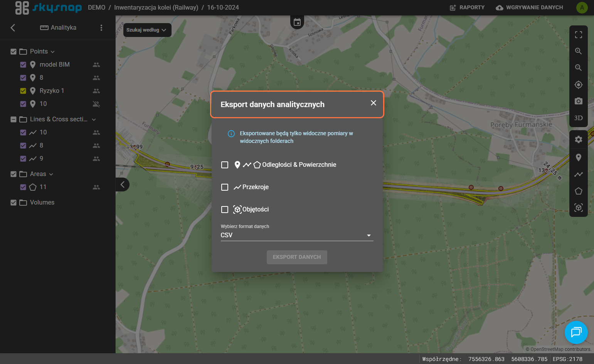Open the chat support bubble
This screenshot has width=594, height=364.
click(576, 332)
